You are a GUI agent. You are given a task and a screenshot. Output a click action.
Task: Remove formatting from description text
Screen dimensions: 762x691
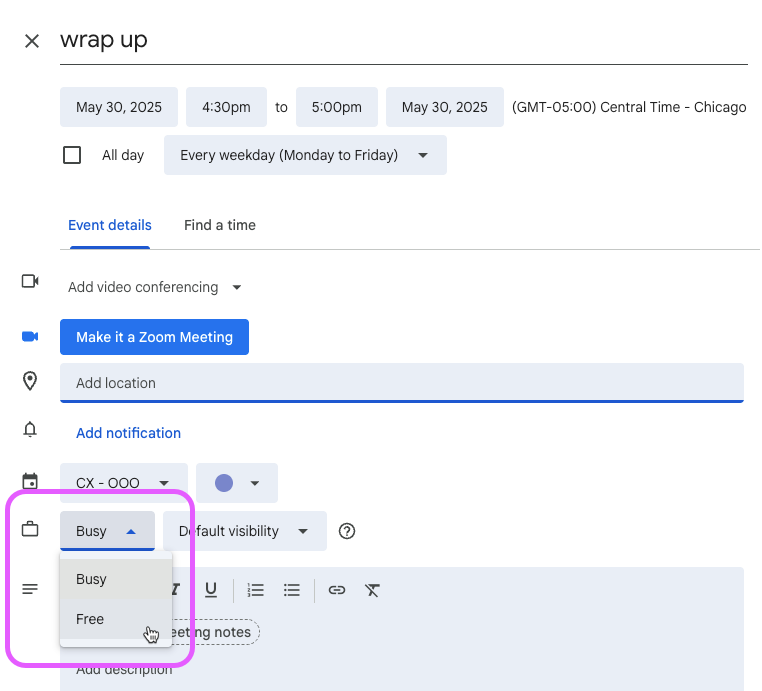click(x=372, y=590)
